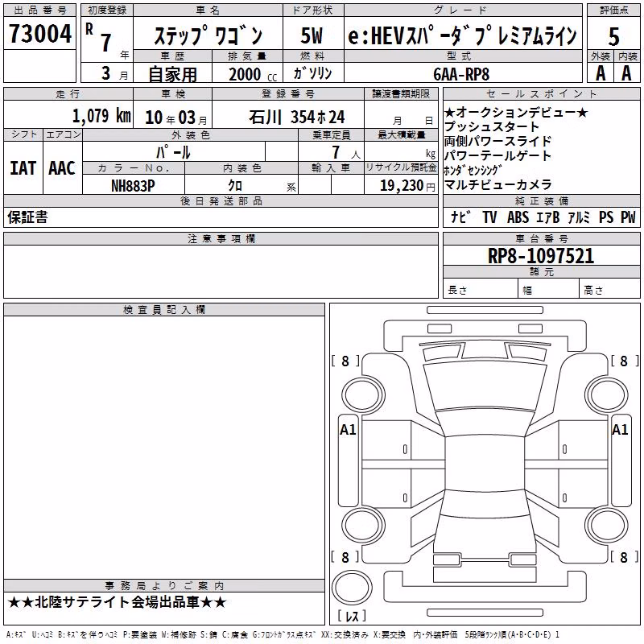This screenshot has height=644, width=644.
Task: Click equipment item PS
Action: 606,217
